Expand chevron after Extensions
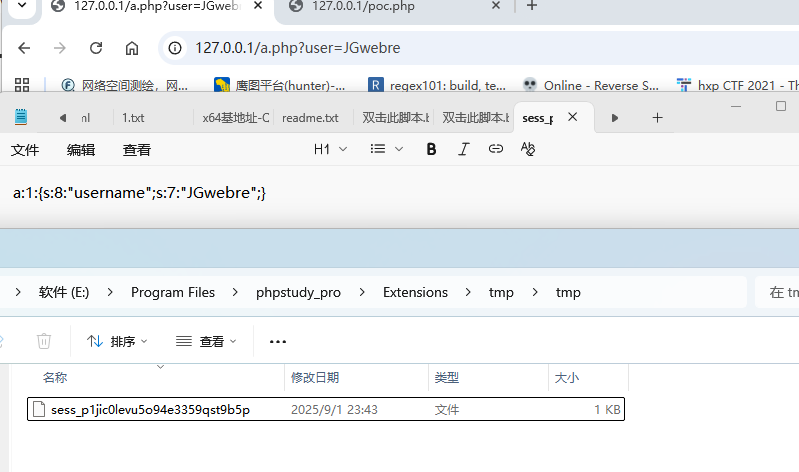 (468, 292)
